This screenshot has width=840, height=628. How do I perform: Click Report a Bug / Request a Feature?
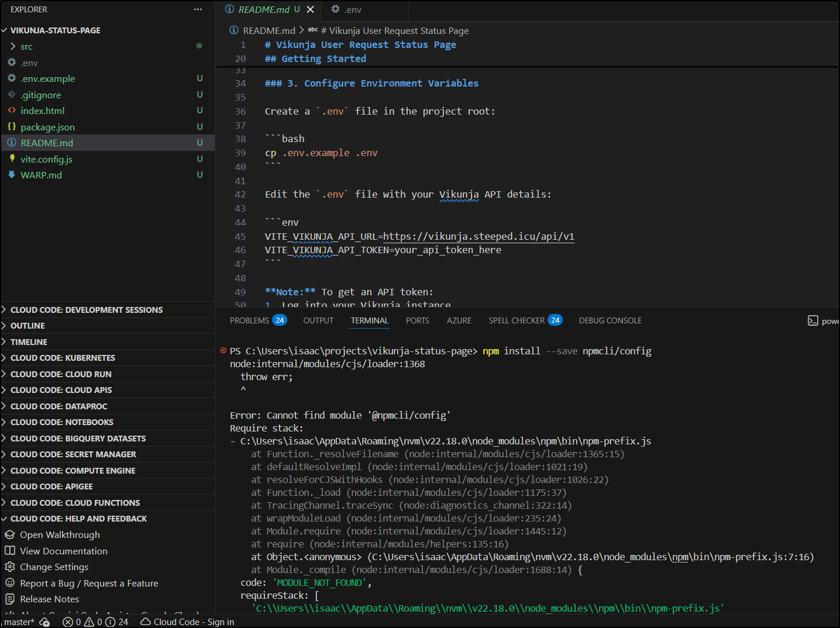tap(89, 584)
